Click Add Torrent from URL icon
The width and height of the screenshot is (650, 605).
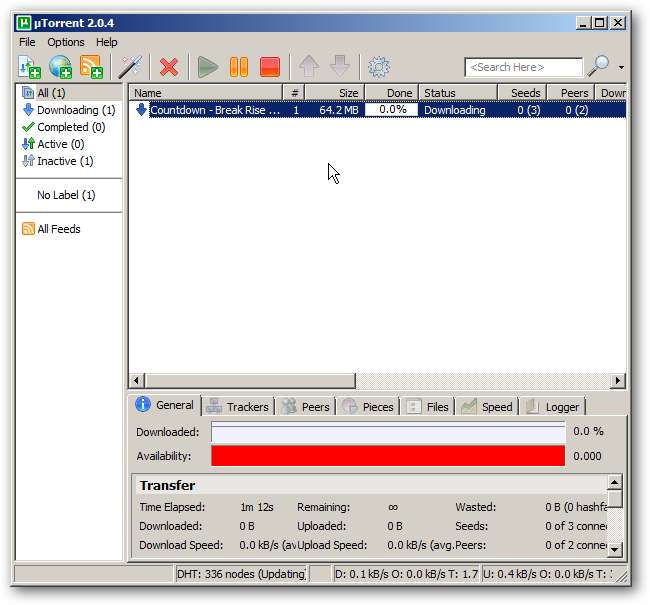(60, 67)
